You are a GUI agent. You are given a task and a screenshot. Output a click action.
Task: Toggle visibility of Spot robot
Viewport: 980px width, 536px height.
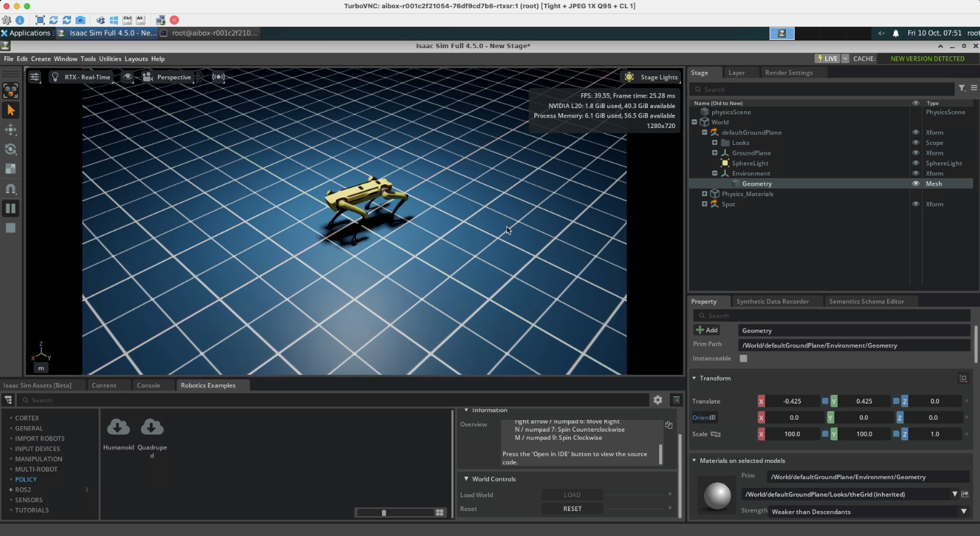(916, 204)
